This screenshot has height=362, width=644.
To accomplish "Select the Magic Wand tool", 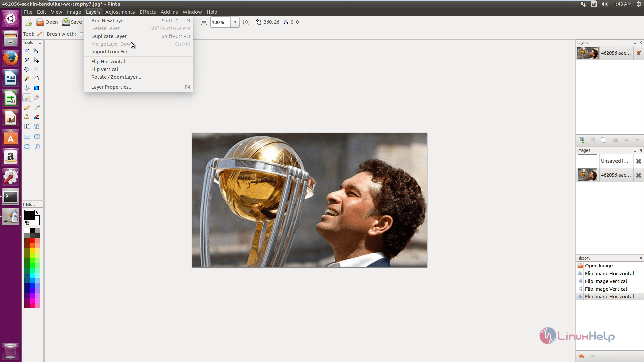I will point(27,79).
